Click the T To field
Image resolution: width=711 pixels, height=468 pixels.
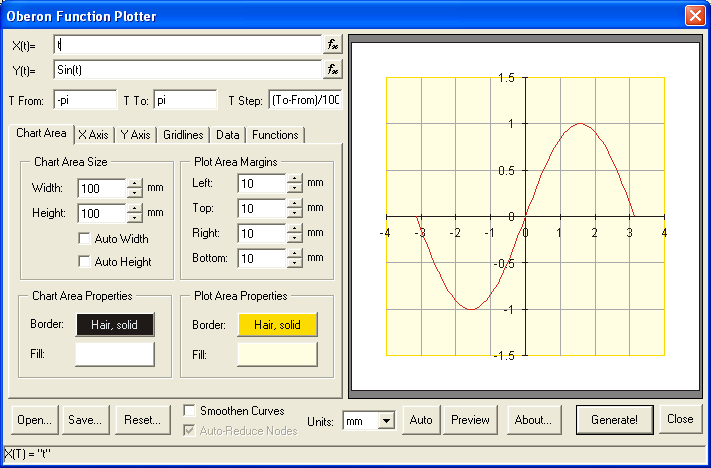(185, 100)
